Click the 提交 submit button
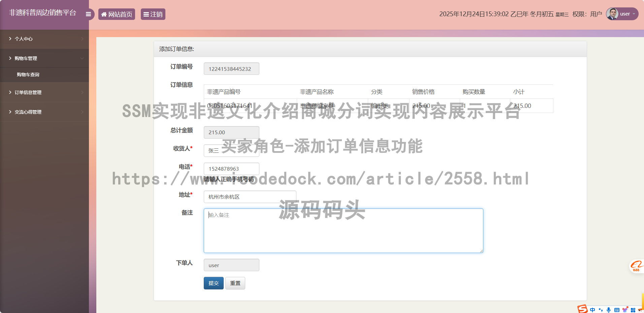 coord(214,283)
